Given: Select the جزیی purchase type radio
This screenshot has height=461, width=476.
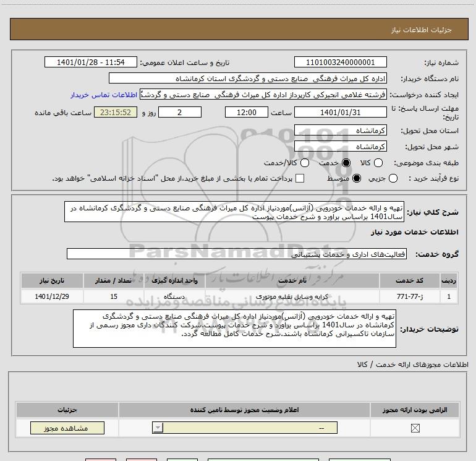Looking at the screenshot, I should (x=393, y=178).
